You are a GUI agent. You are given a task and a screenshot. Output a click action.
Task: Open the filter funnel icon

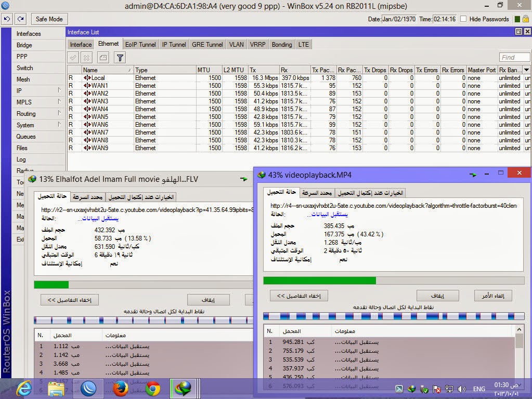click(120, 58)
